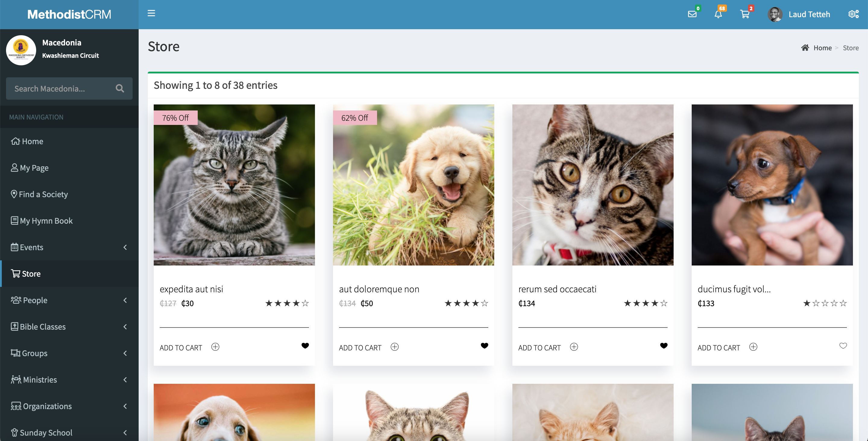Screen dimensions: 868x441
Task: Expand the Events navigation menu
Action: (69, 246)
